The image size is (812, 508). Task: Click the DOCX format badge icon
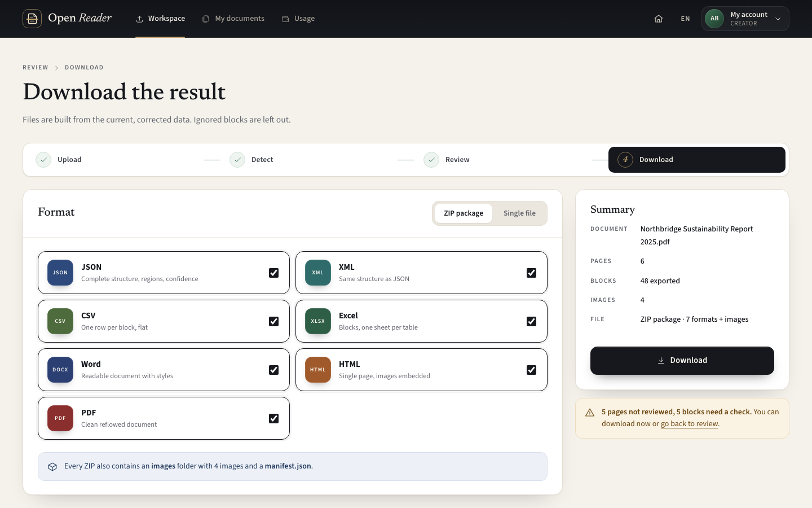60,370
